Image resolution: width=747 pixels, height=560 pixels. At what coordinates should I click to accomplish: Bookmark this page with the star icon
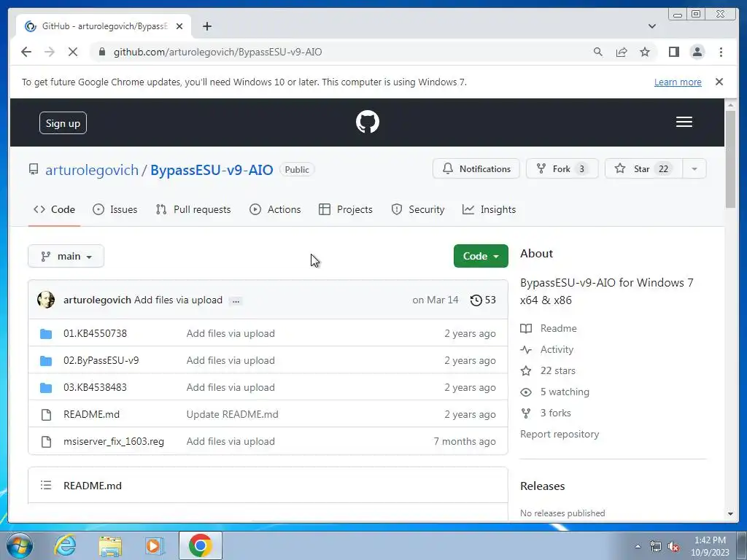point(645,52)
